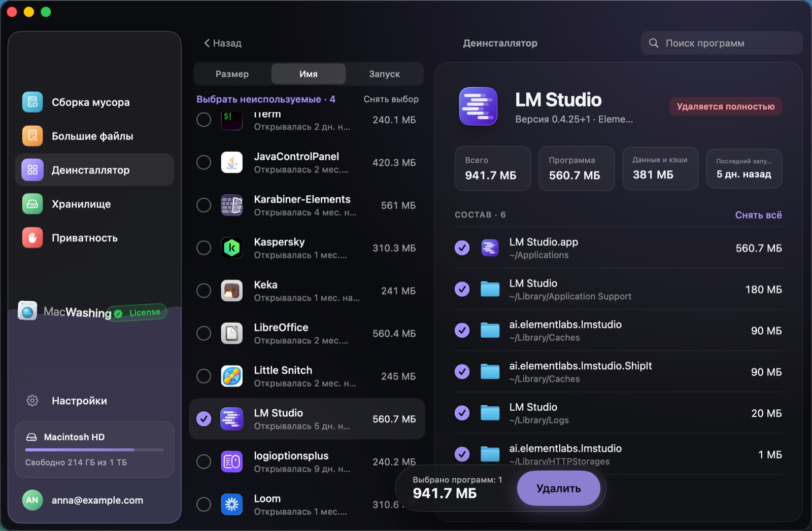Viewport: 812px width, 531px height.
Task: Select the Karabiner-Elements checkbox
Action: pyautogui.click(x=204, y=205)
